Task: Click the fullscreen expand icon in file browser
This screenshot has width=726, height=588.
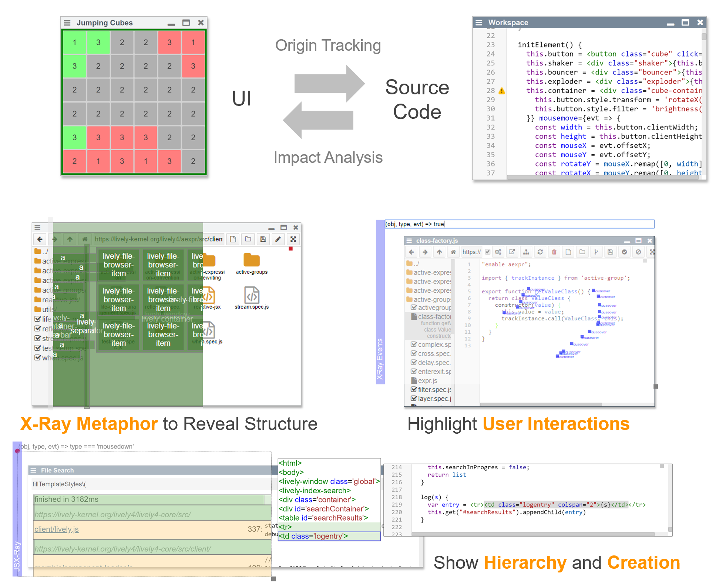Action: click(x=293, y=239)
